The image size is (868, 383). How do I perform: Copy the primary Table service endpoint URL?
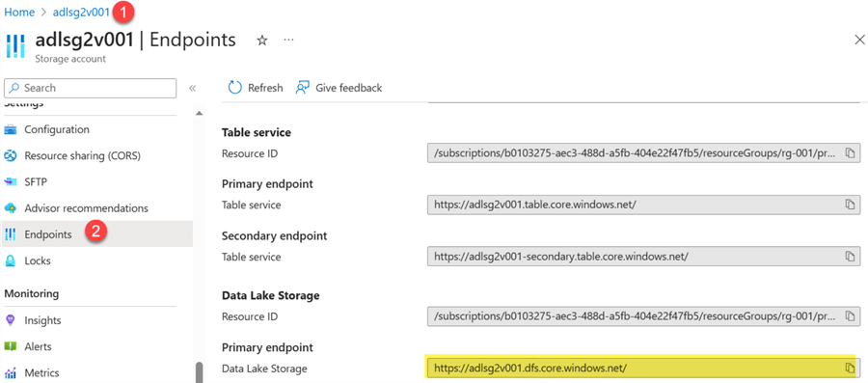[850, 205]
